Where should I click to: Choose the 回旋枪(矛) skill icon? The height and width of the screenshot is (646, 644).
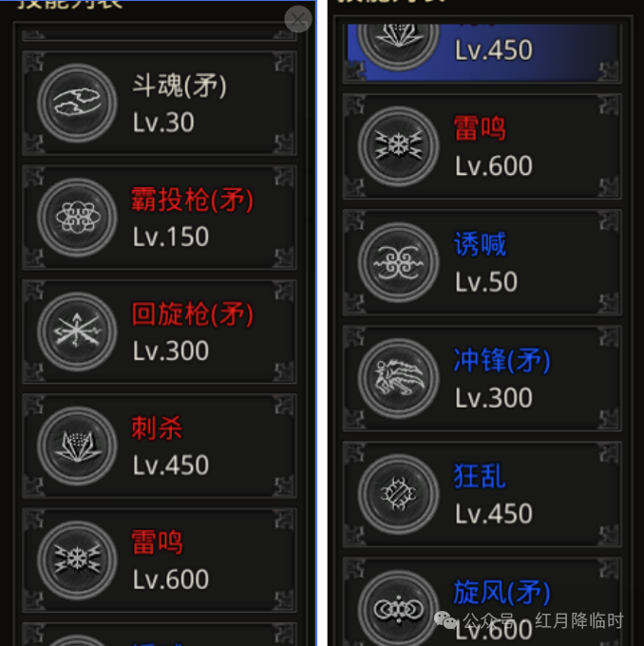77,332
